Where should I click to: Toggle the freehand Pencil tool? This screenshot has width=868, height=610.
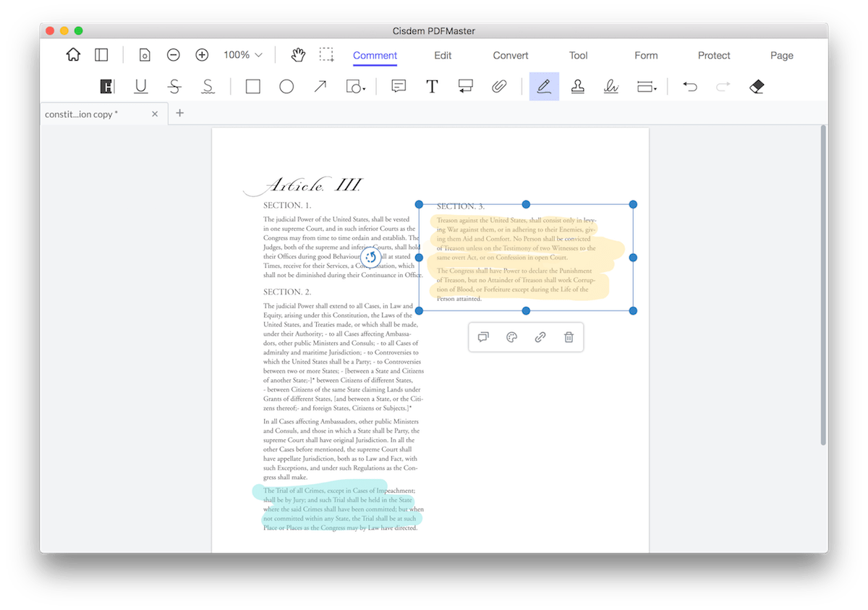pos(544,87)
